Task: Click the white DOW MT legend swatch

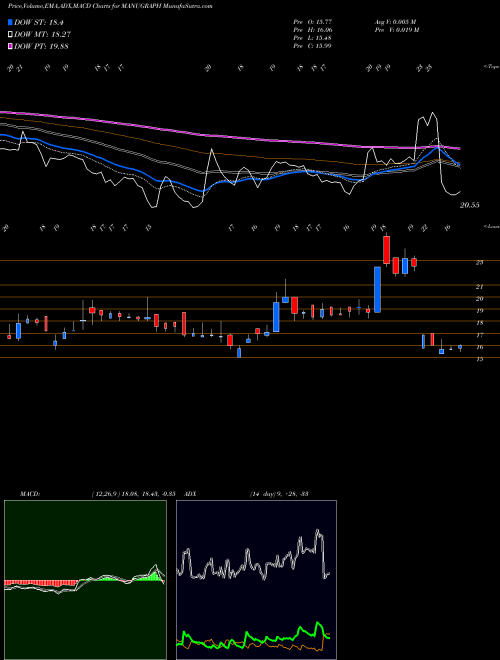Action: [11, 35]
